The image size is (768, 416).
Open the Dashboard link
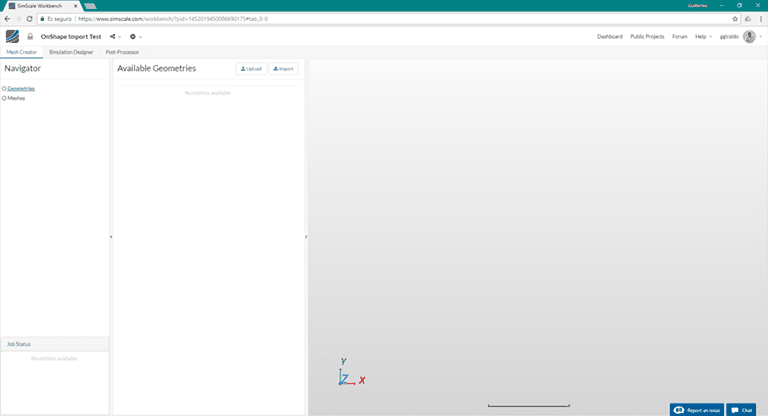click(609, 36)
